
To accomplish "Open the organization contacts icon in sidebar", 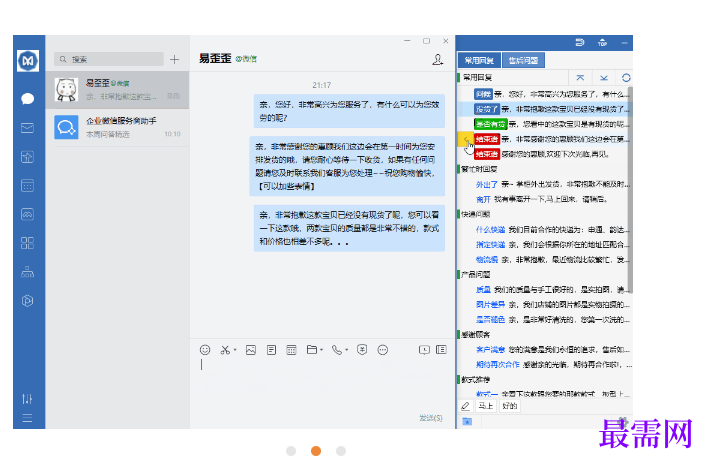I will click(27, 272).
